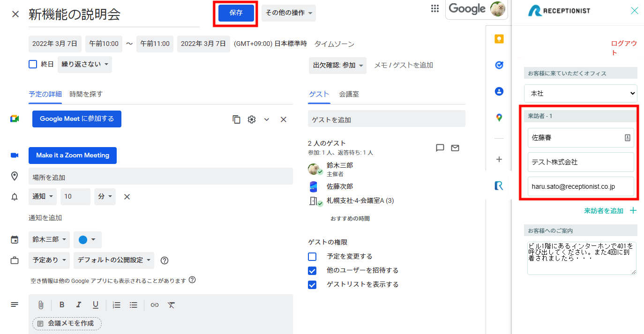The width and height of the screenshot is (644, 334).
Task: Expand the Meet conference details chevron
Action: 267,119
